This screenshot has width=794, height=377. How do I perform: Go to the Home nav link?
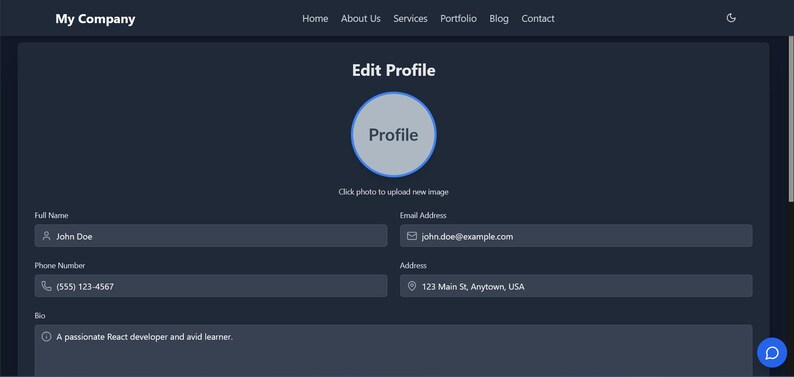point(315,18)
